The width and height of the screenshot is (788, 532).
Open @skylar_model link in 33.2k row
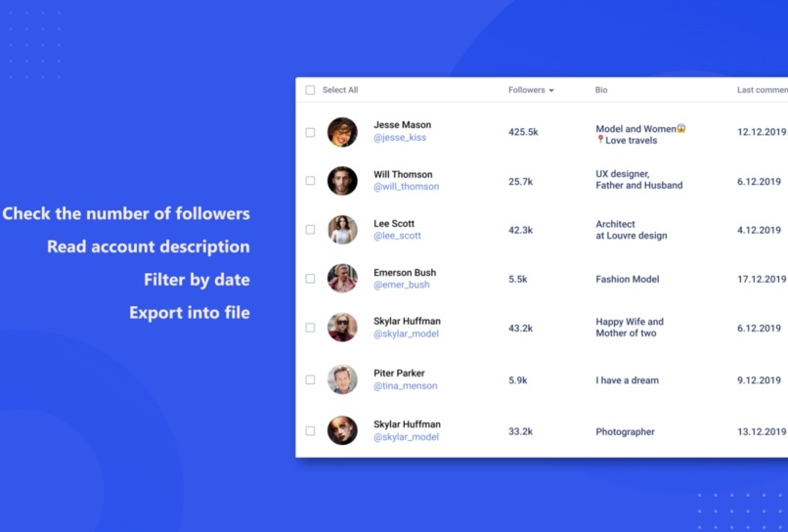[x=406, y=437]
